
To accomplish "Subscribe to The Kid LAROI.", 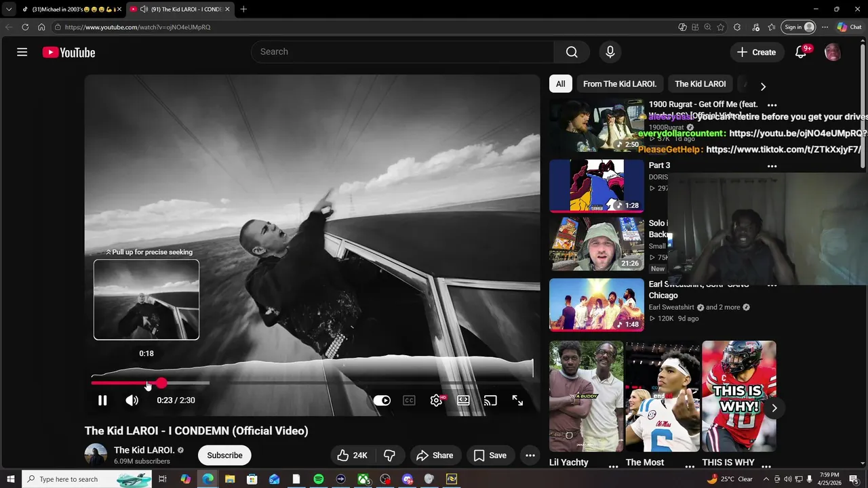I will point(224,455).
